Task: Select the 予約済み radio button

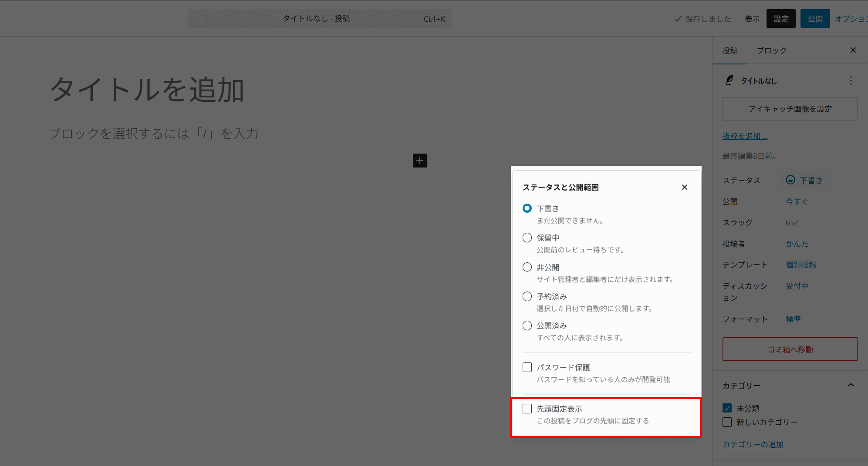Action: [527, 296]
